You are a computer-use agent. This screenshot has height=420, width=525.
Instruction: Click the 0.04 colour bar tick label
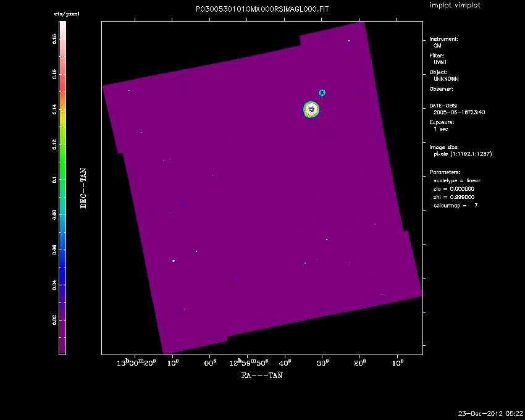tap(54, 285)
